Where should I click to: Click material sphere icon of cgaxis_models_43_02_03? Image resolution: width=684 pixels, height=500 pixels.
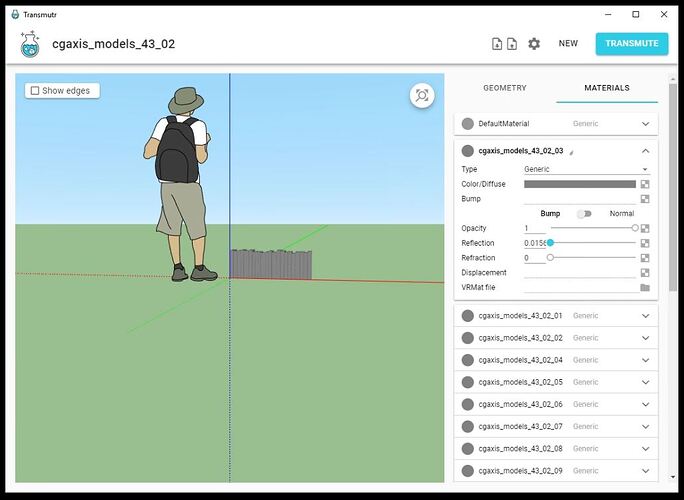tap(468, 151)
